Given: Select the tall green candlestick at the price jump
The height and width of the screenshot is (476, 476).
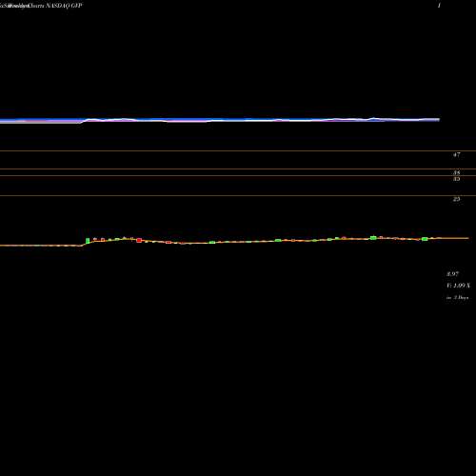Looking at the screenshot, I should 88,241.
